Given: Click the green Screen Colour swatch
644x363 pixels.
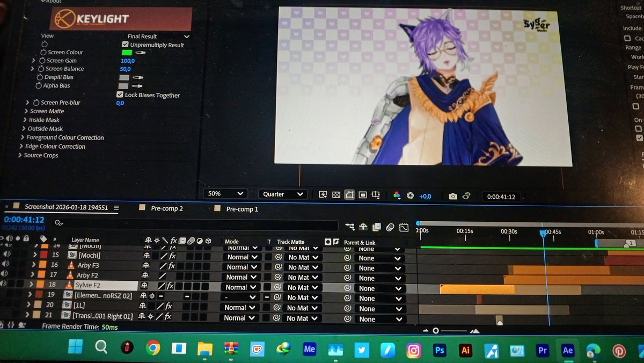Looking at the screenshot, I should pos(127,53).
